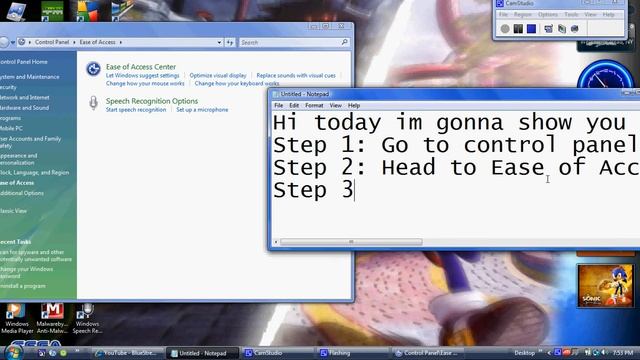Open Windows Speech Recognition desktop shortcut
Image resolution: width=640 pixels, height=360 pixels.
(x=87, y=319)
